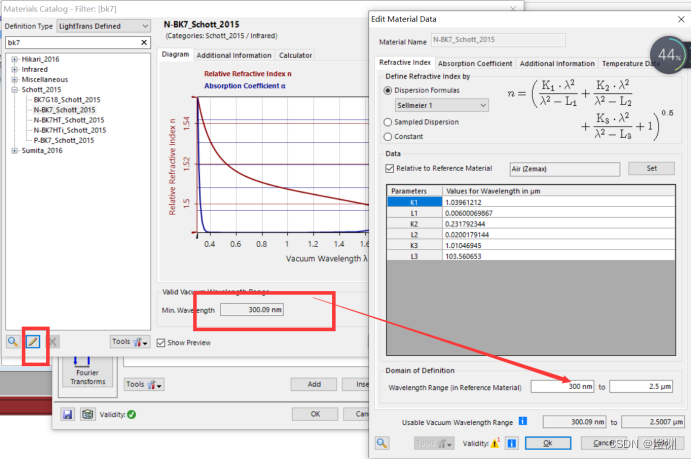691x459 pixels.
Task: Click the pencil edit icon in Materials Catalog
Action: pos(33,341)
